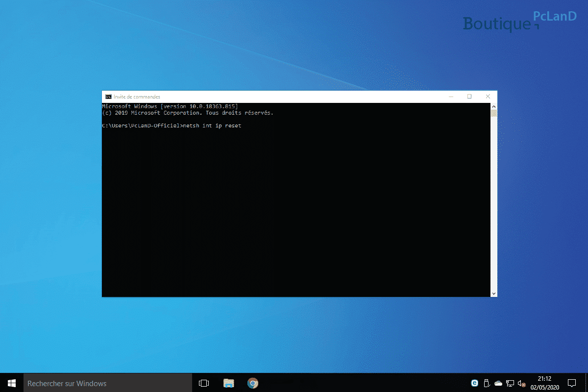Click the ESET security tray icon
The width and height of the screenshot is (588, 392).
[475, 383]
